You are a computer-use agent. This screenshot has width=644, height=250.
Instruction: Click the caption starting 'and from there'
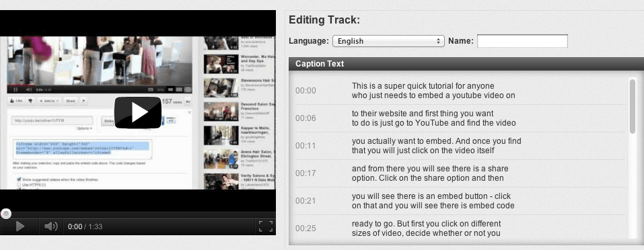[x=458, y=173]
